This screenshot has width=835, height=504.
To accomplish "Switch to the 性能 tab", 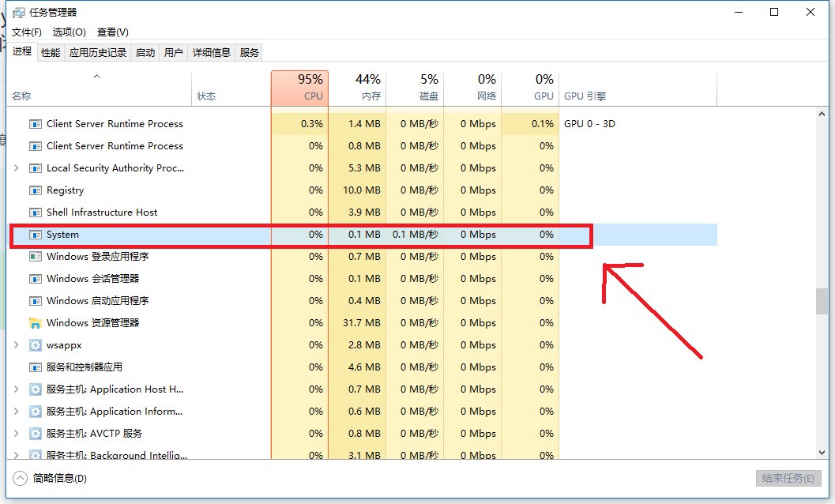I will coord(49,52).
